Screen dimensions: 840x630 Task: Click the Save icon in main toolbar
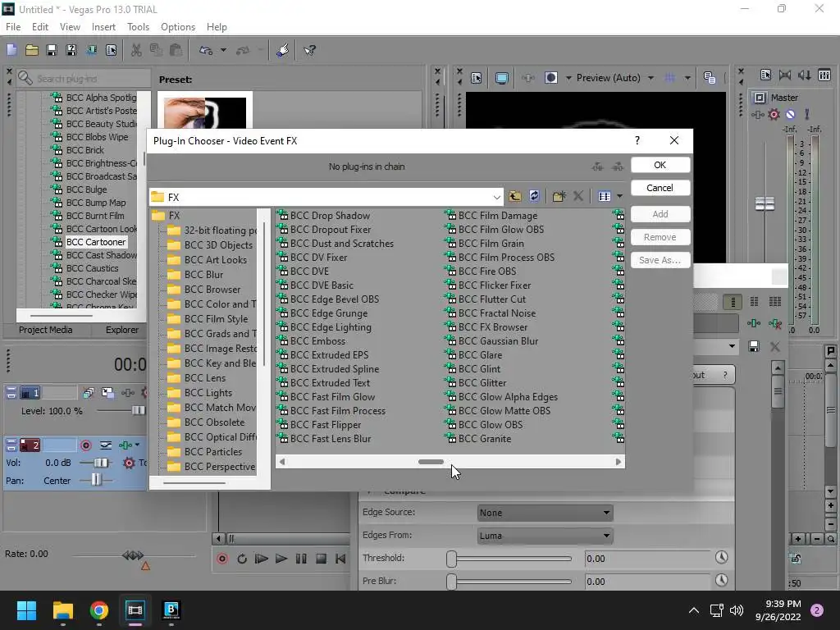coord(52,50)
